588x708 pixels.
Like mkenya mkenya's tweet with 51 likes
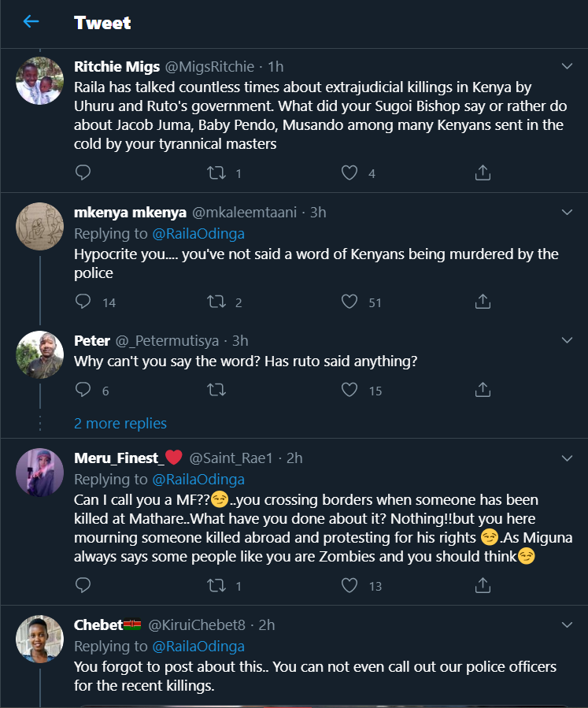[350, 302]
